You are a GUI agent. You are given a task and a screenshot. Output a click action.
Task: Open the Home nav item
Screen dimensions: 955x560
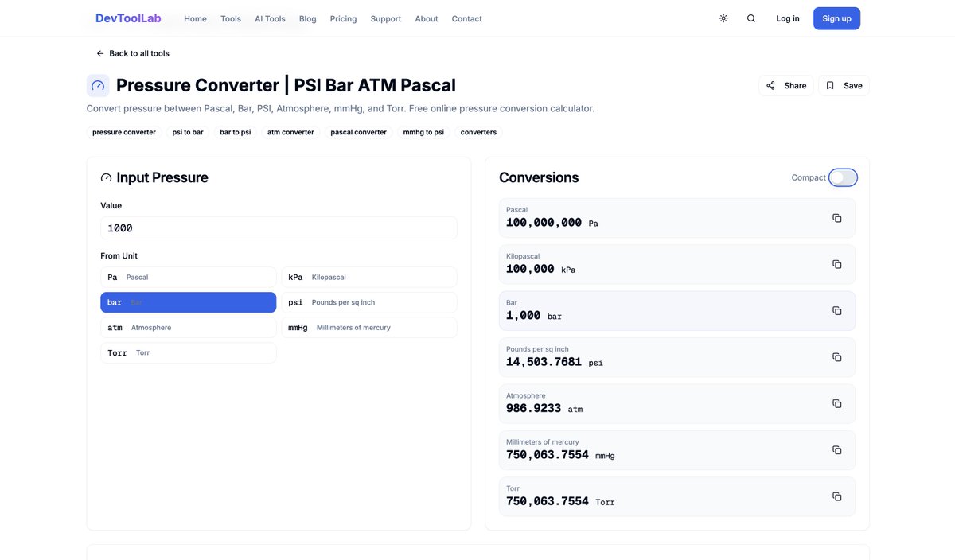195,18
